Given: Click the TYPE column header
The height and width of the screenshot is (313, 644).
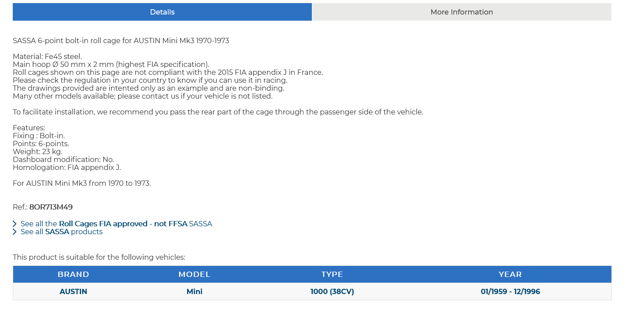Looking at the screenshot, I should click(x=332, y=274).
